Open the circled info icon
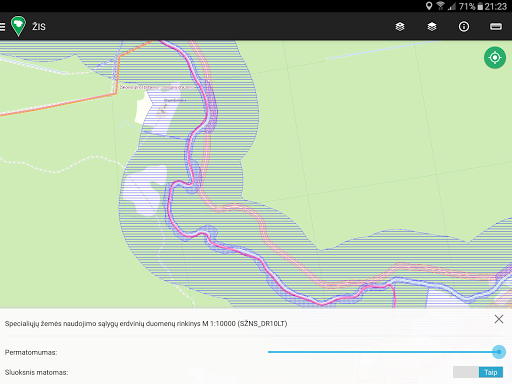This screenshot has width=512, height=384. pos(464,27)
